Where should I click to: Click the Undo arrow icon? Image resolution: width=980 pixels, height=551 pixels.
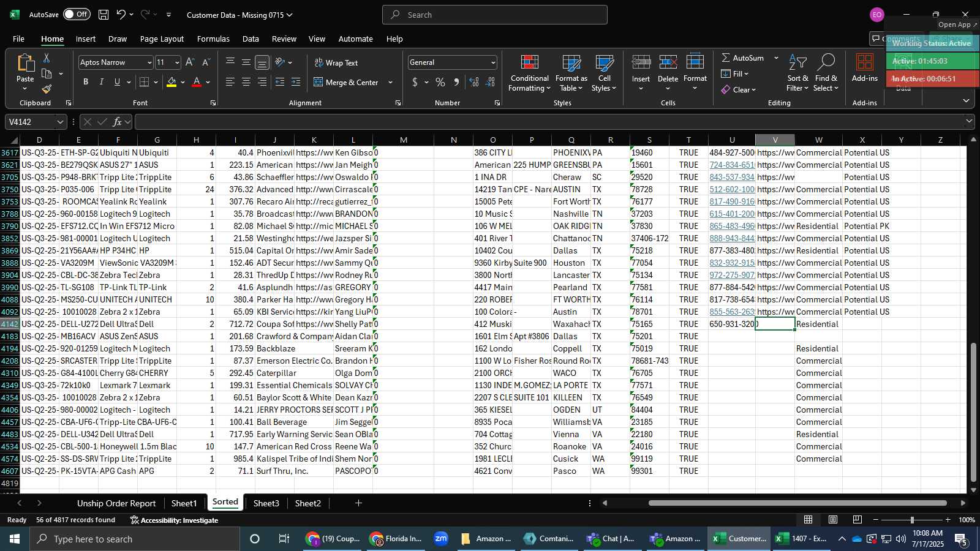point(121,15)
